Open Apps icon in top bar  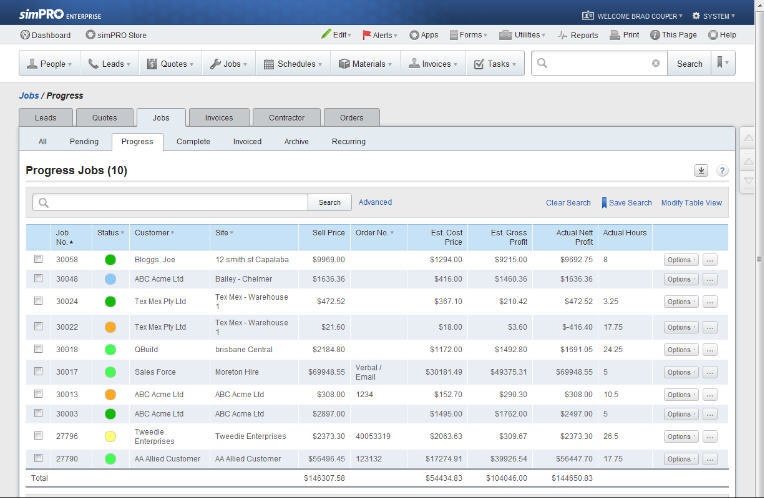point(414,35)
